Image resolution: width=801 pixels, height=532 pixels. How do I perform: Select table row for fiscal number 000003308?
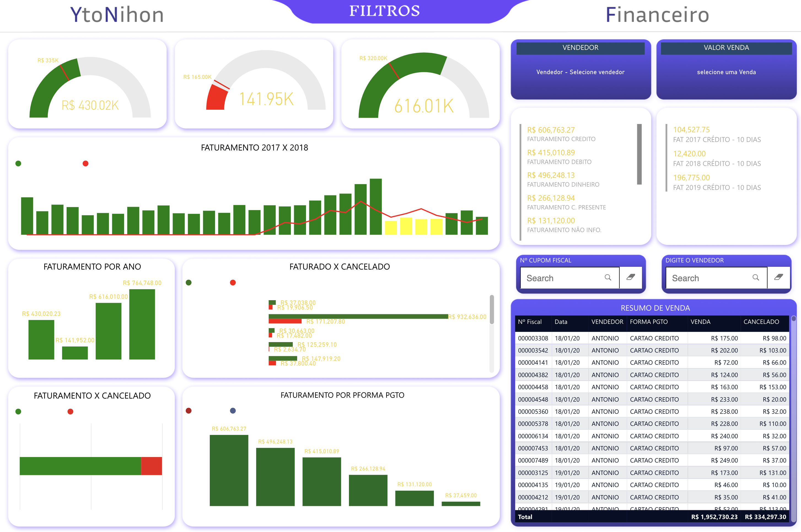click(x=533, y=338)
